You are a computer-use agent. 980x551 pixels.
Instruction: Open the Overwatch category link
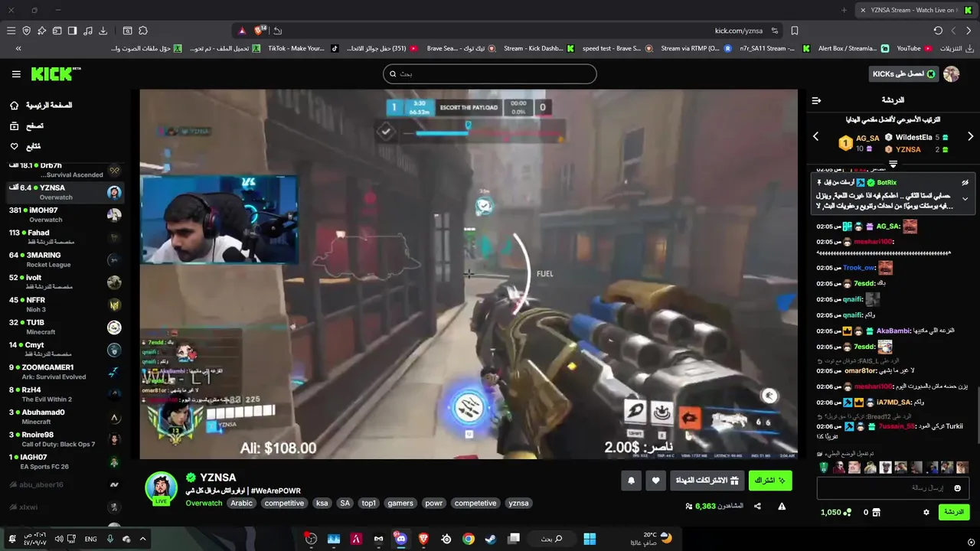(204, 504)
